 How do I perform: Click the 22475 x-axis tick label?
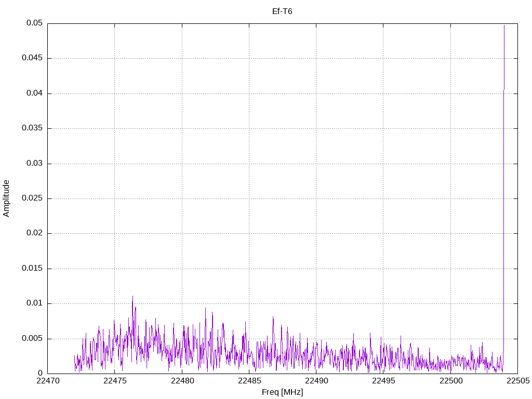(114, 381)
